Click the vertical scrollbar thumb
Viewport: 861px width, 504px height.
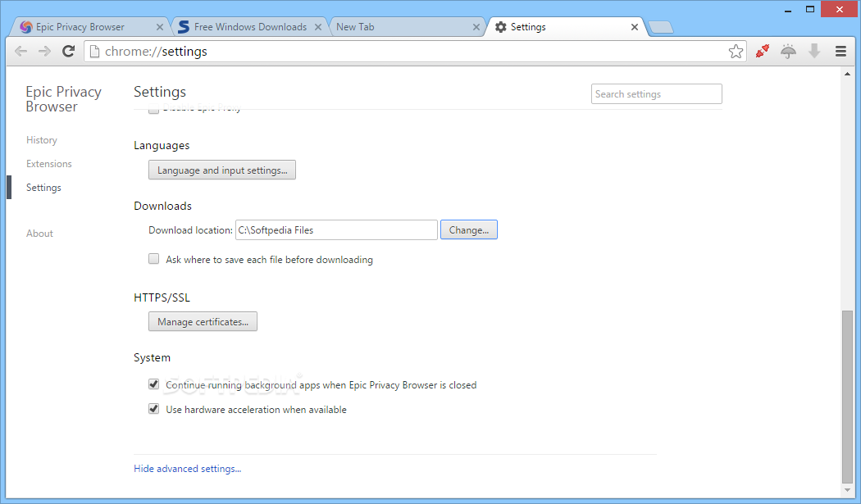coord(847,397)
